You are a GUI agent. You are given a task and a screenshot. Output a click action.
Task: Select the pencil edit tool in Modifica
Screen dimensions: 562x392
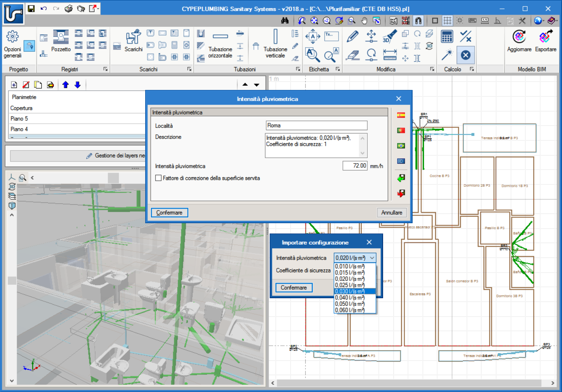352,36
